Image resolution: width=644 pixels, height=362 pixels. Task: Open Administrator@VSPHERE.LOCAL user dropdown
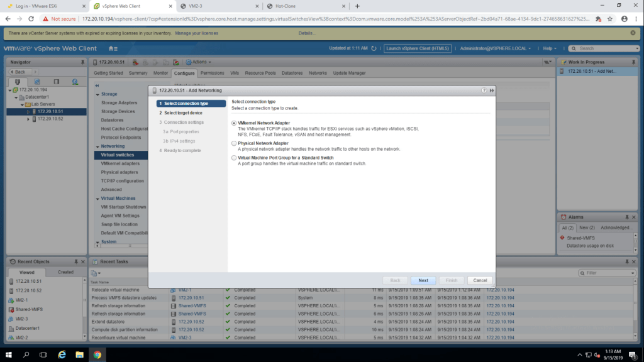[495, 48]
